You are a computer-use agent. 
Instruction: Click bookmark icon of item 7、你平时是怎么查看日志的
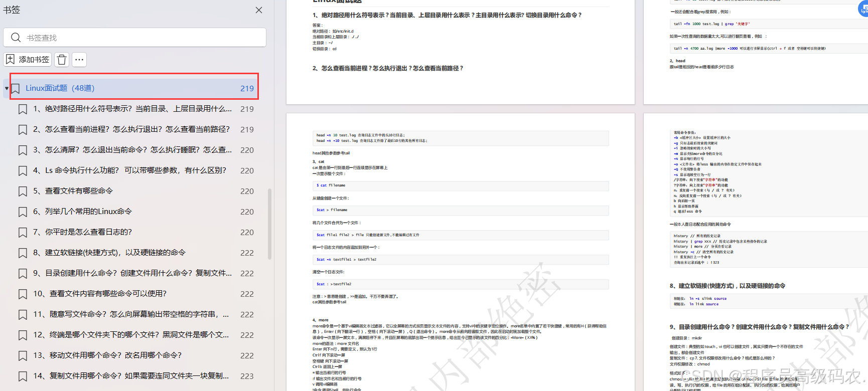tap(23, 233)
